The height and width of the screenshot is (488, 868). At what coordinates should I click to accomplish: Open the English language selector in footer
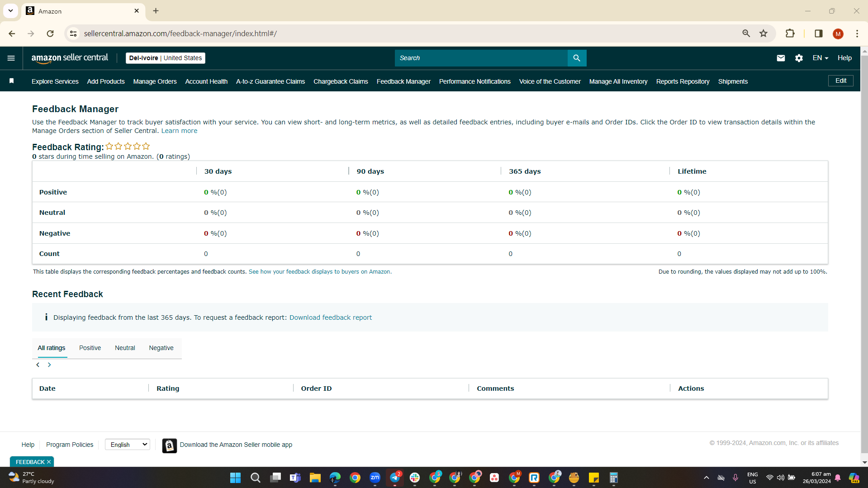coord(128,445)
